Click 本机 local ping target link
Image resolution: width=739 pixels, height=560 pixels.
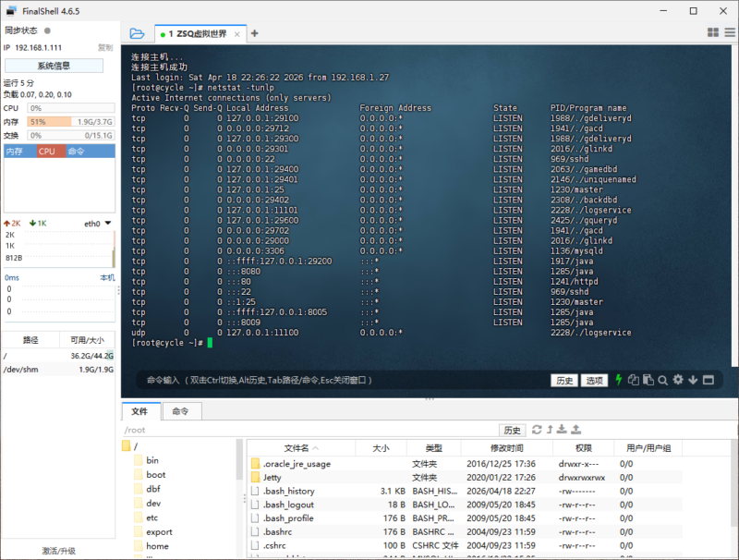107,277
